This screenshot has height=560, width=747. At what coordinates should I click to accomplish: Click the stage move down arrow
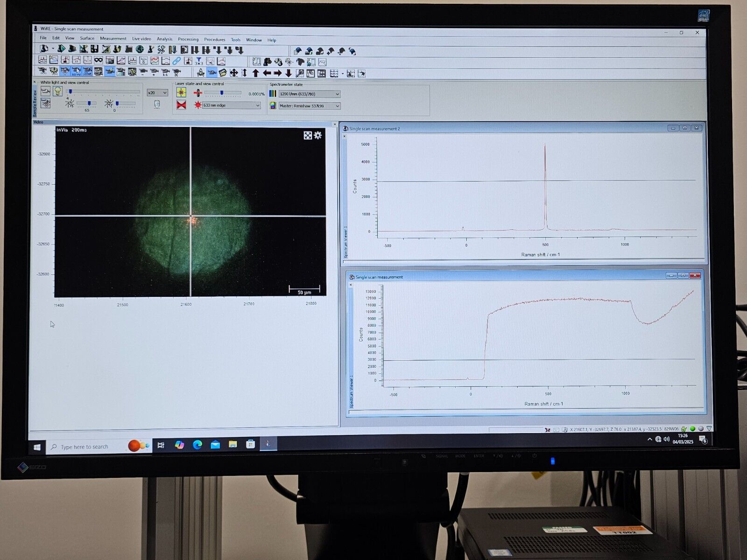pos(289,73)
